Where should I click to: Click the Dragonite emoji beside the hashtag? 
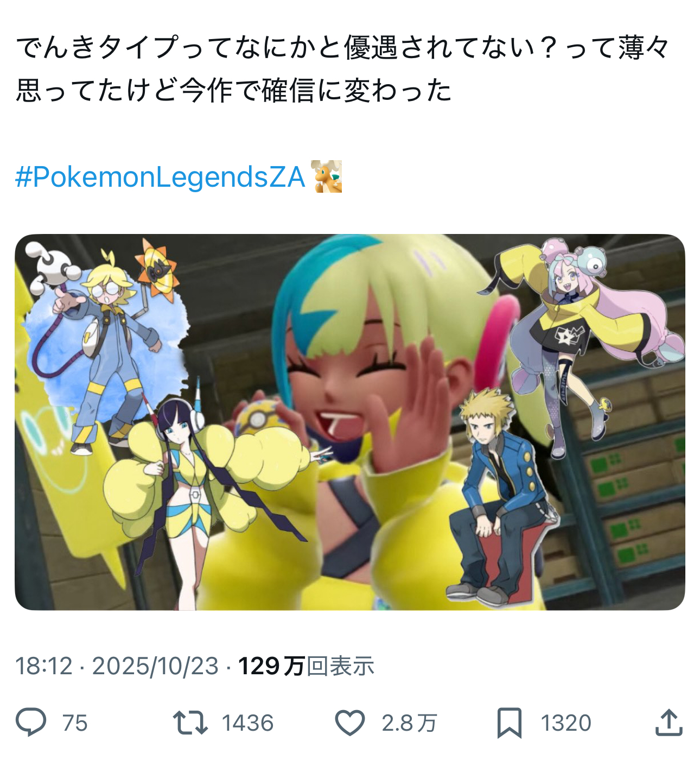coord(326,176)
